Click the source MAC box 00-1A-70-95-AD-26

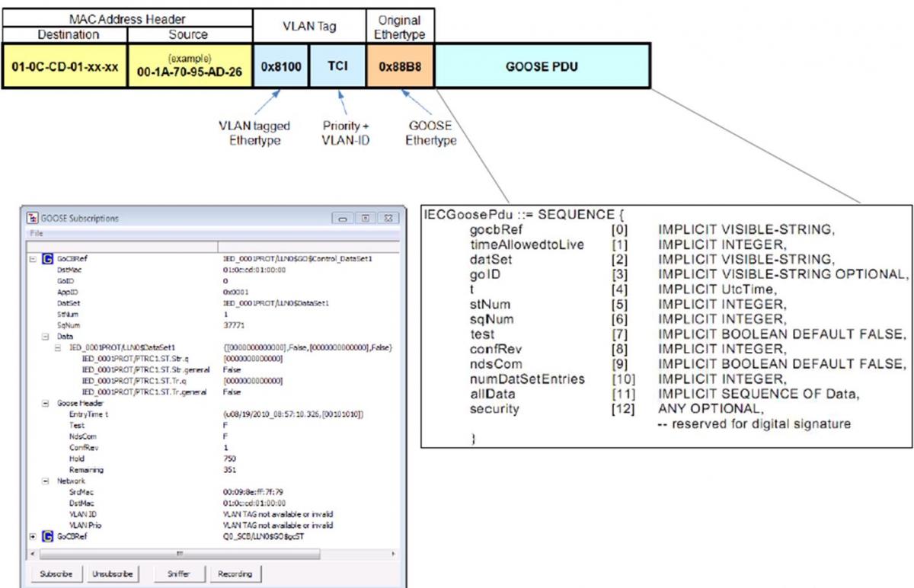190,66
